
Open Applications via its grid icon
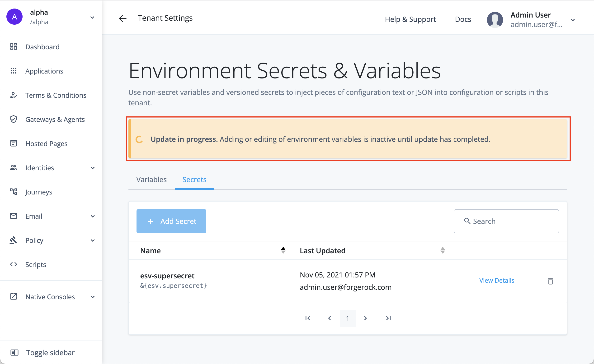click(x=14, y=71)
